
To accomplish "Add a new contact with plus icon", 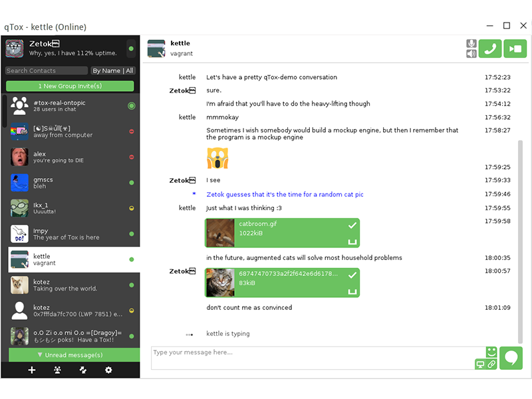I will (31, 370).
